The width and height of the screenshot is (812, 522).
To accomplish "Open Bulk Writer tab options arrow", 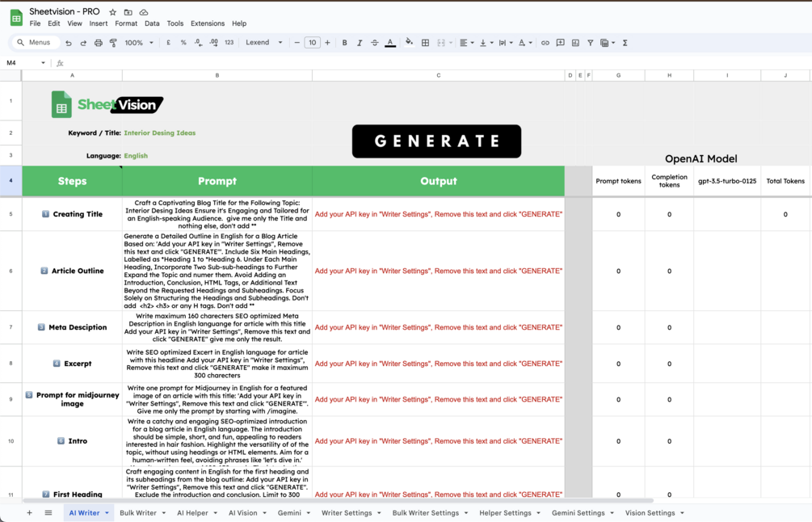I will [x=164, y=512].
